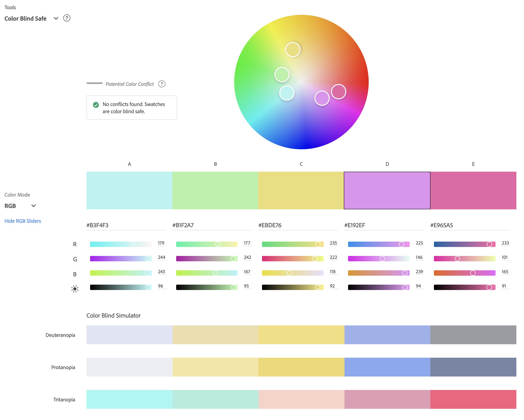524x420 pixels.
Task: Select the pink magenta color wheel handle
Action: [x=338, y=92]
